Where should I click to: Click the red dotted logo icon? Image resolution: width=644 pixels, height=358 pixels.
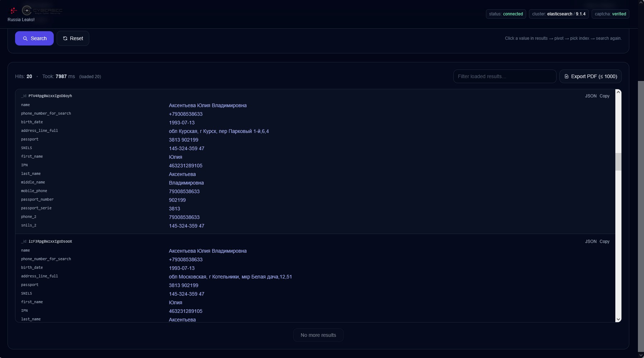(14, 11)
